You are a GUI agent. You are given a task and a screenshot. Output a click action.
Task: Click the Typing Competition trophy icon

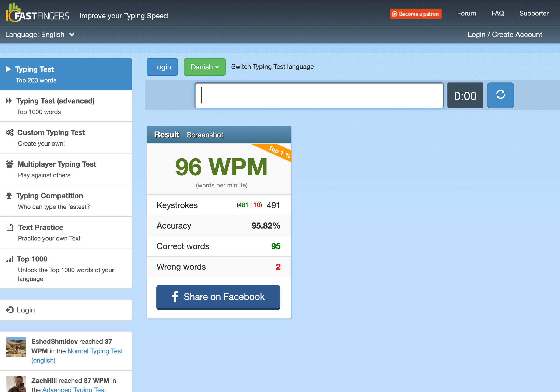tap(9, 196)
